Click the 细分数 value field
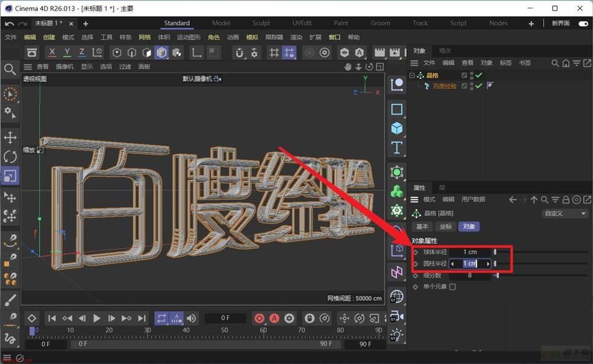Screen dimensions: 593x364 [470, 276]
